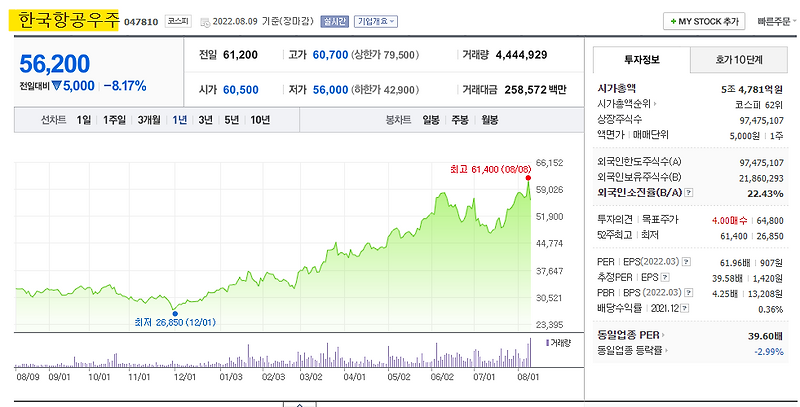Click the 동일업종 등락률 value -2.99%

pos(768,351)
